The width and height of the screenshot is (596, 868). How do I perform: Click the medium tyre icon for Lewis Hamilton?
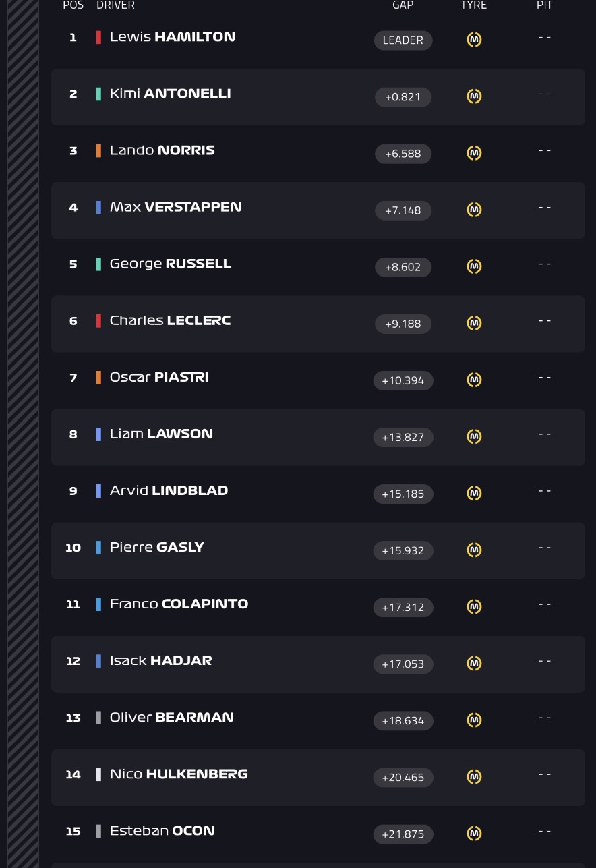pyautogui.click(x=474, y=40)
